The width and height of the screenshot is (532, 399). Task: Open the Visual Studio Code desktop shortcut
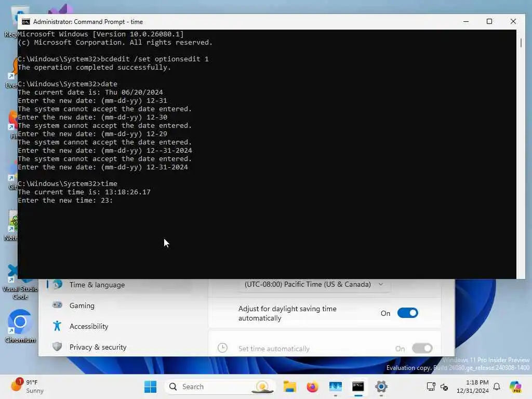point(20,282)
